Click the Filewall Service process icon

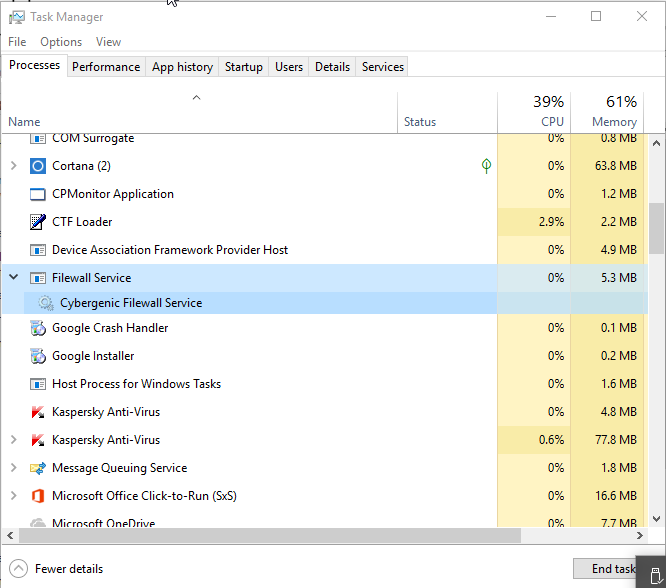(37, 278)
